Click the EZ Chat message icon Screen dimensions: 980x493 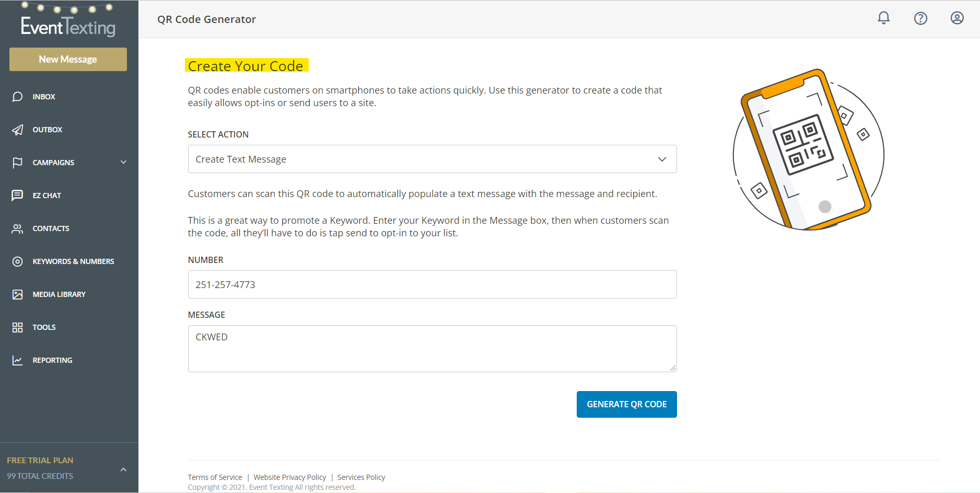(18, 196)
